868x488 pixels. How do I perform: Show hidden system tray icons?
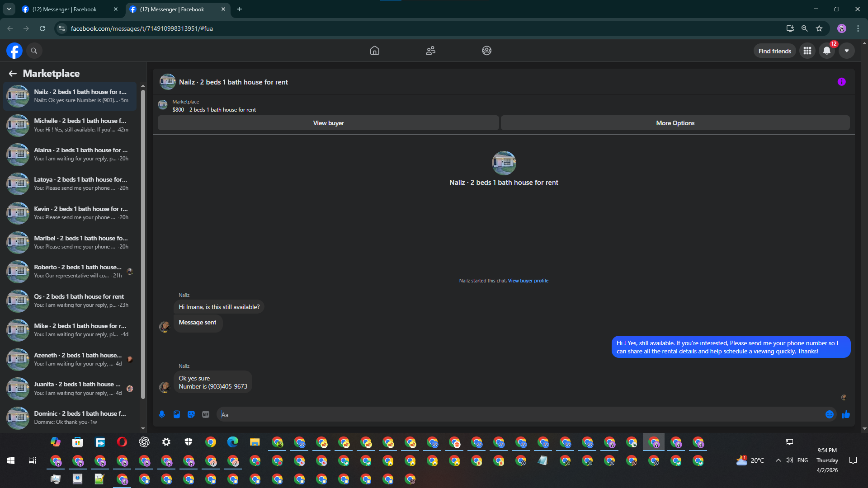[x=778, y=460]
